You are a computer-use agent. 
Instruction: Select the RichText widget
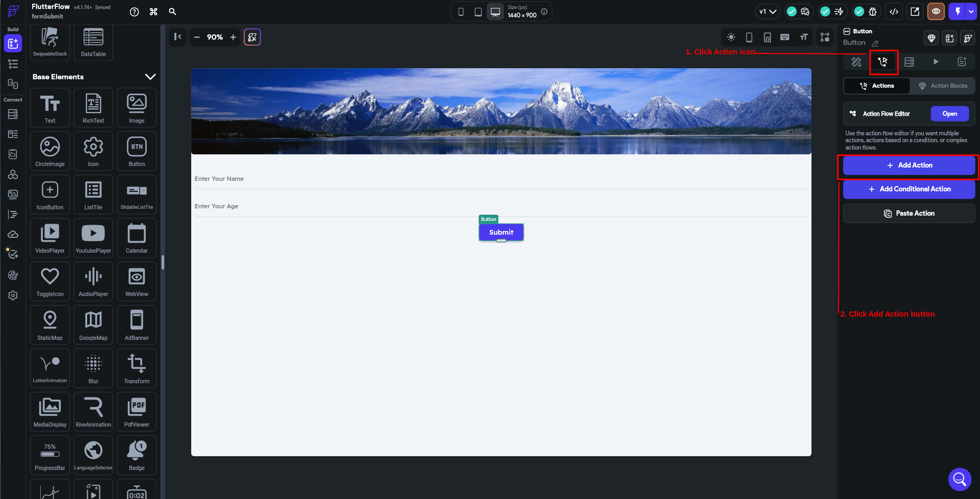pos(93,108)
